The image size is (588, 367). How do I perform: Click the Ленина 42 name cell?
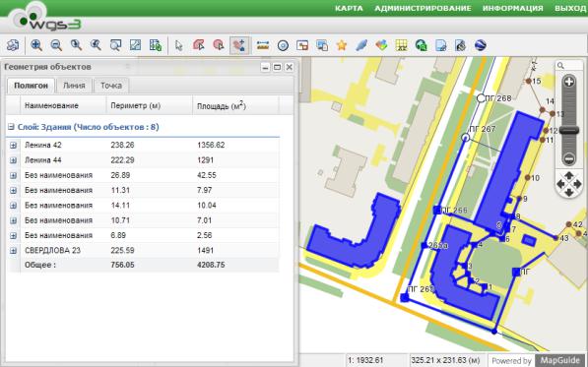click(x=43, y=146)
